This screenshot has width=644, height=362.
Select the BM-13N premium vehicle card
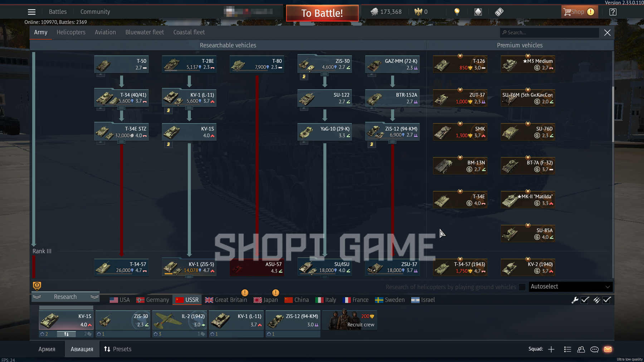460,166
